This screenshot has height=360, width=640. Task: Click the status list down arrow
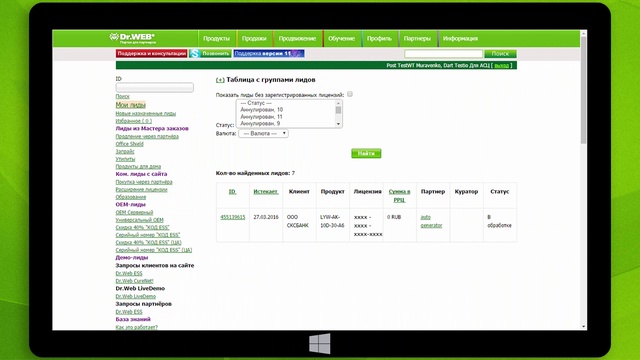point(338,124)
